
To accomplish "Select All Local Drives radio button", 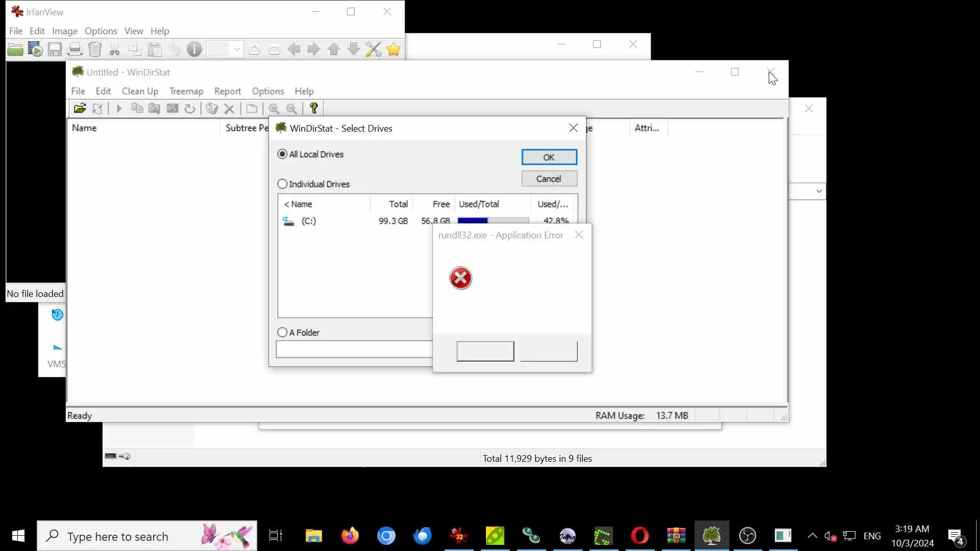I will 282,154.
